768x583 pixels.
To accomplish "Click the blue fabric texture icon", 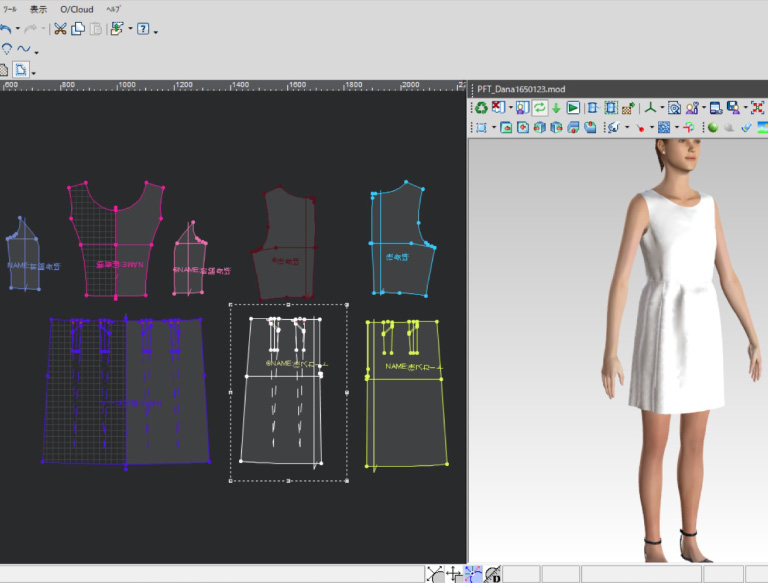I will click(x=664, y=127).
